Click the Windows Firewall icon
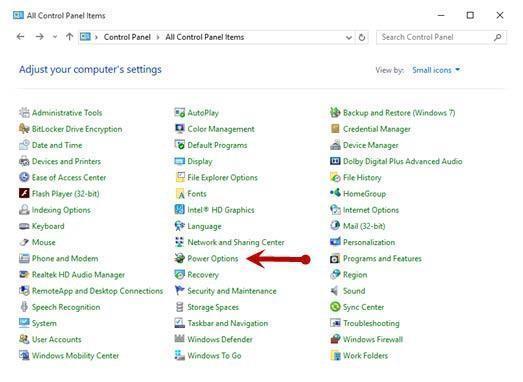 click(x=335, y=339)
